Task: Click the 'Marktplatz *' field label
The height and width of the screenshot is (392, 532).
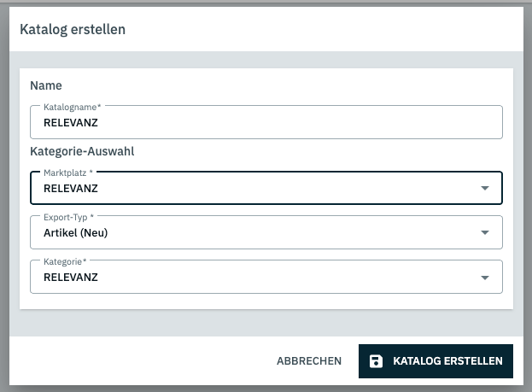Action: (x=68, y=173)
